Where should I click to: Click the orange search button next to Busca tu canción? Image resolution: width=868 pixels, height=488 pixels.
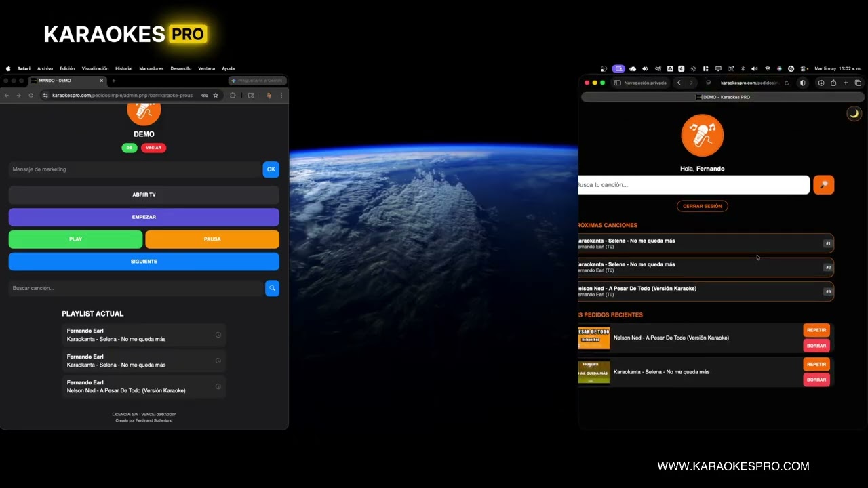point(824,184)
